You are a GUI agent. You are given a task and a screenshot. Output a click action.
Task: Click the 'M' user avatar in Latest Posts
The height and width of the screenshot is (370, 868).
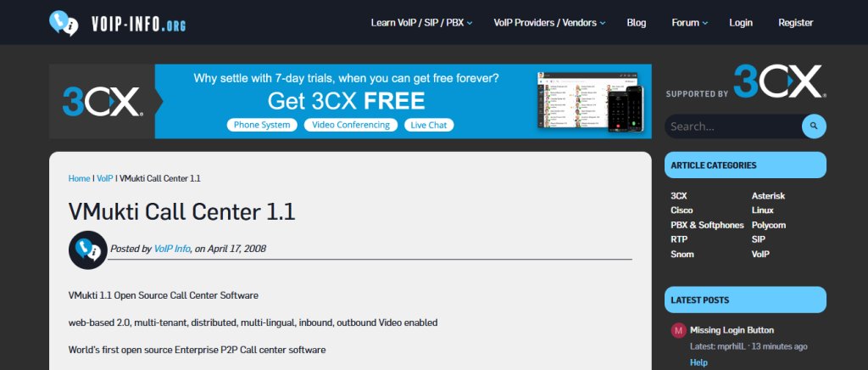[x=678, y=330]
